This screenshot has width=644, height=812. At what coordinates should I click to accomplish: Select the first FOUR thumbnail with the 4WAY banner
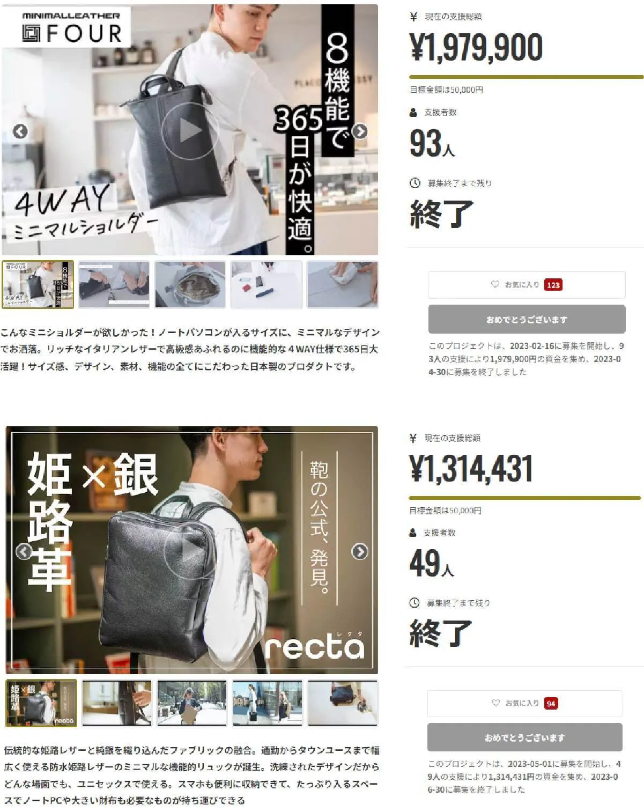pyautogui.click(x=38, y=284)
